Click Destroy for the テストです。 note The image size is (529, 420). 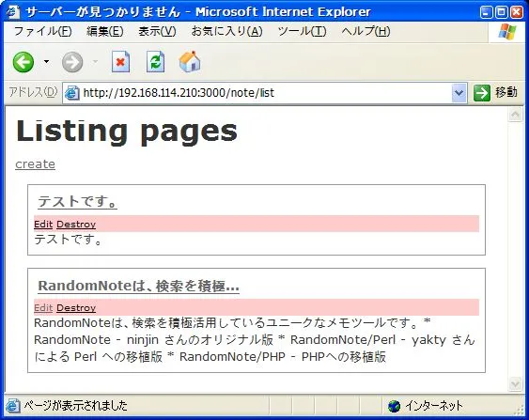pyautogui.click(x=76, y=224)
